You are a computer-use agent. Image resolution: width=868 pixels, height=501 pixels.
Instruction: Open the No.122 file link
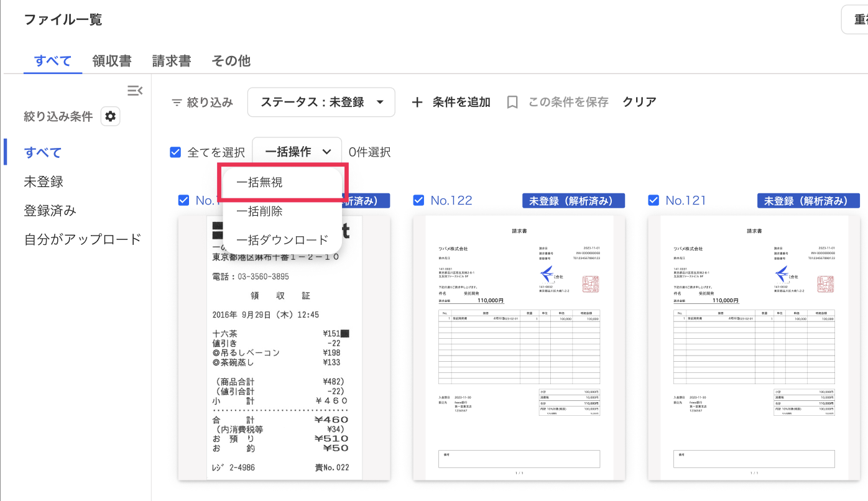(451, 200)
